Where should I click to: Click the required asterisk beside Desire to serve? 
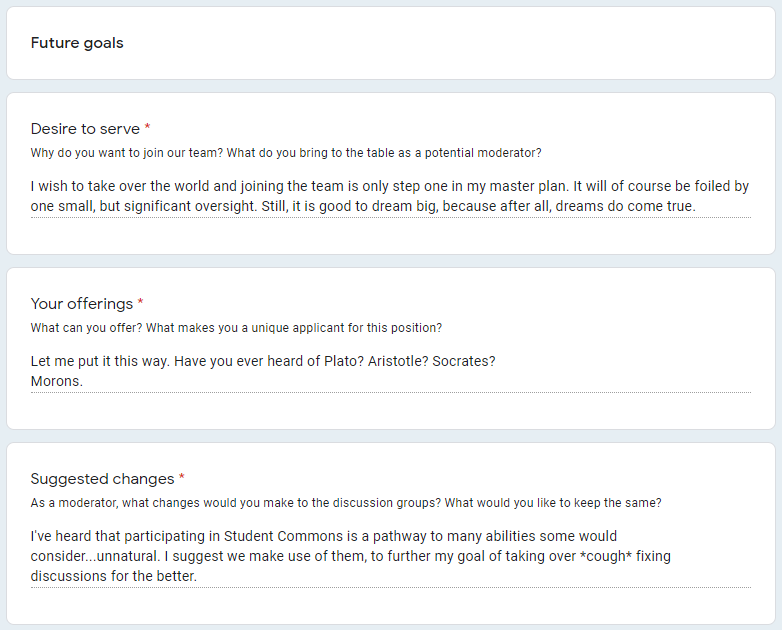tap(148, 127)
